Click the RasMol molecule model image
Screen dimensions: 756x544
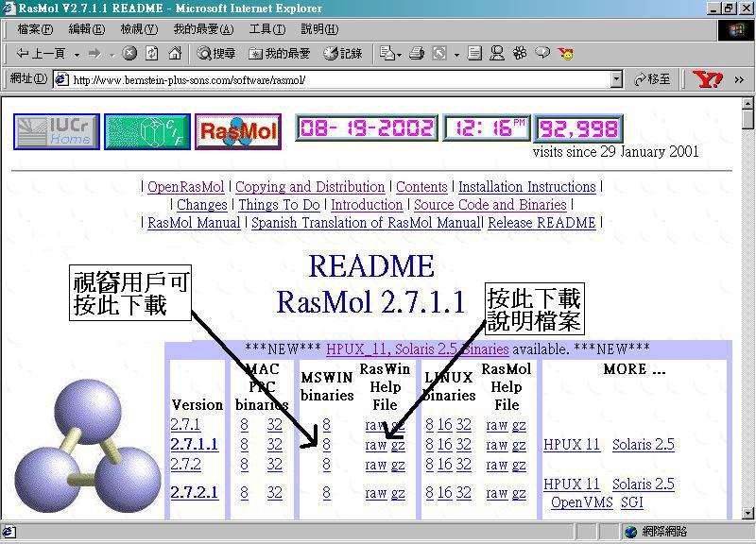[x=88, y=444]
